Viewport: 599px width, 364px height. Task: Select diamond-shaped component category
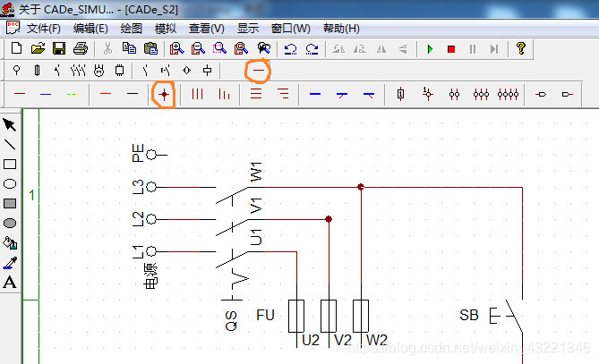click(x=186, y=70)
